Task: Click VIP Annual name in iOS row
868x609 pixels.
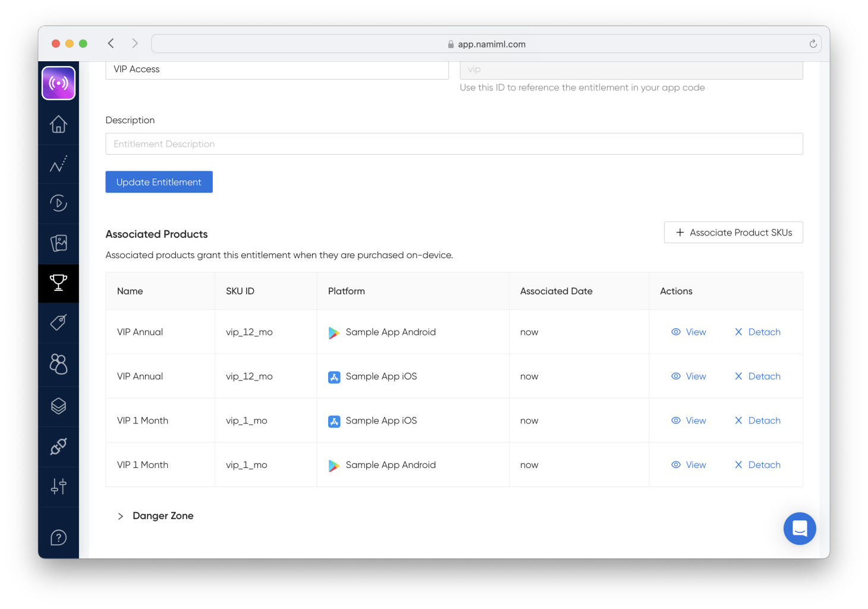Action: click(x=140, y=376)
